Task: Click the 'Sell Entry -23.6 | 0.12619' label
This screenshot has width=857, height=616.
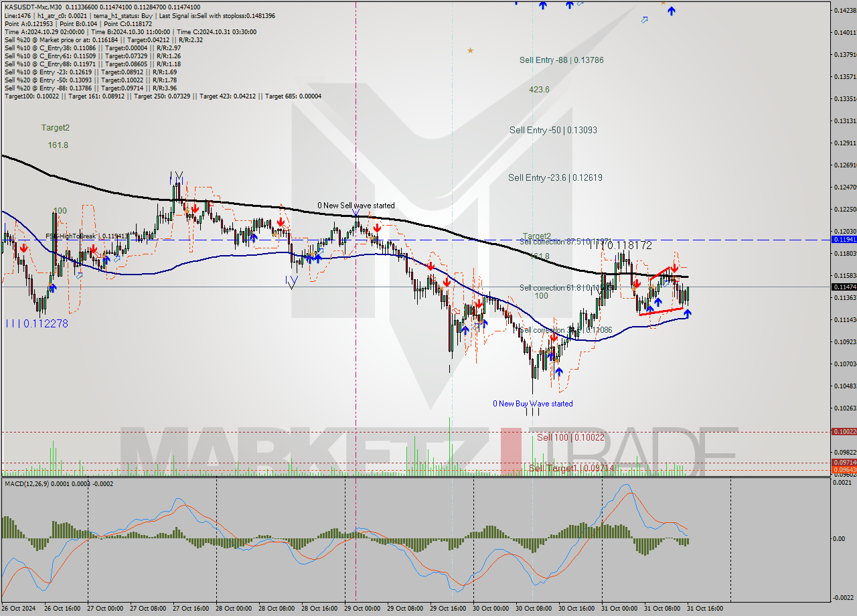Action: [555, 177]
